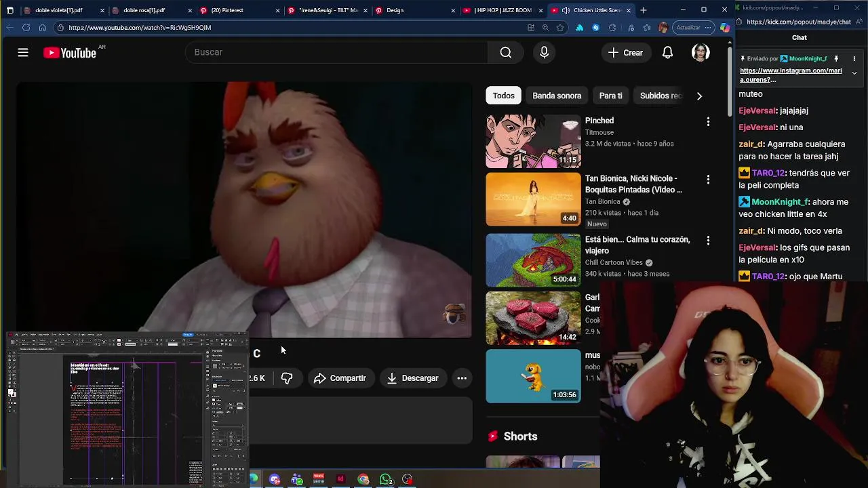Collapse pinned chat message chevron
Screen dimensions: 868x488
tap(854, 73)
